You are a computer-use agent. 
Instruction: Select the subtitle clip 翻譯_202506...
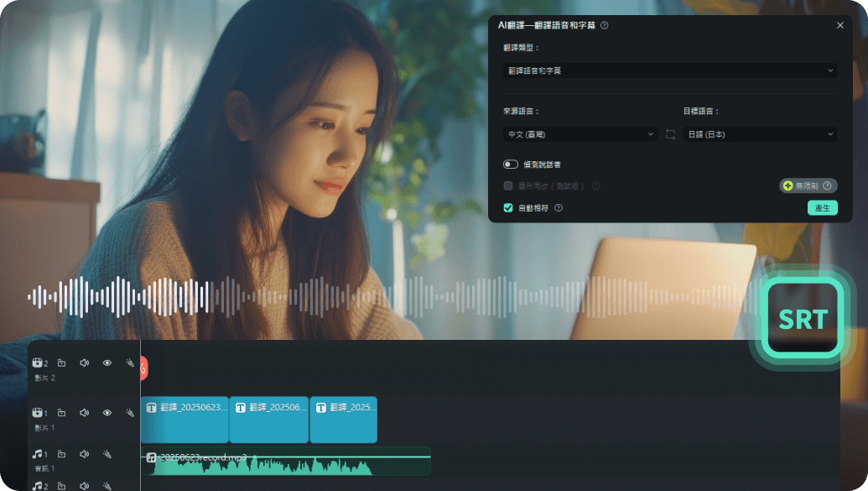(x=269, y=420)
